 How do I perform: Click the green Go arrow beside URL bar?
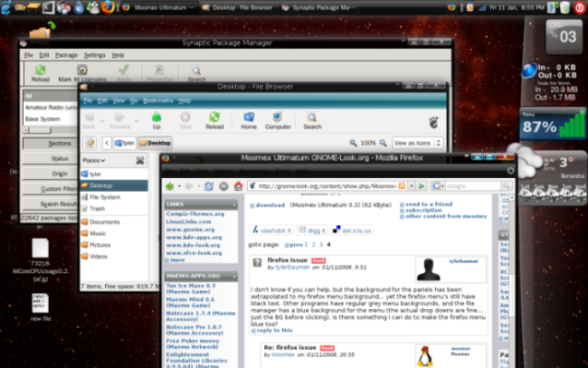click(422, 186)
